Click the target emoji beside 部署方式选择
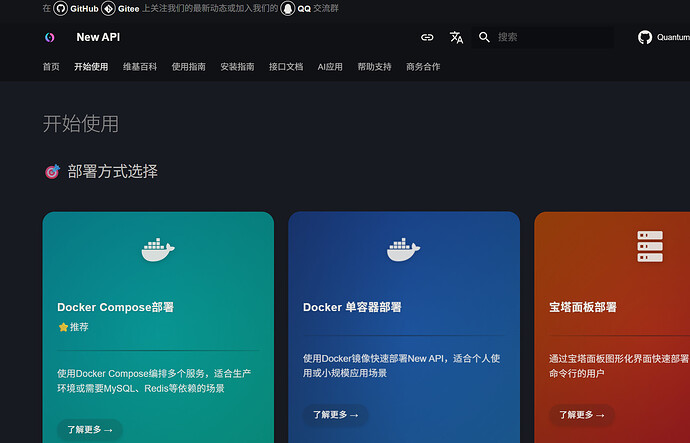The width and height of the screenshot is (690, 443). [x=52, y=171]
